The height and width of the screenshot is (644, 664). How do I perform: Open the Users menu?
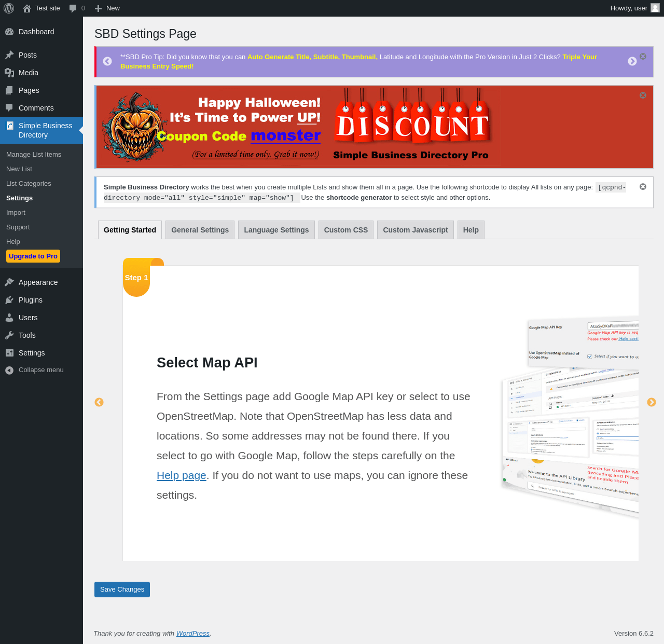(41, 318)
